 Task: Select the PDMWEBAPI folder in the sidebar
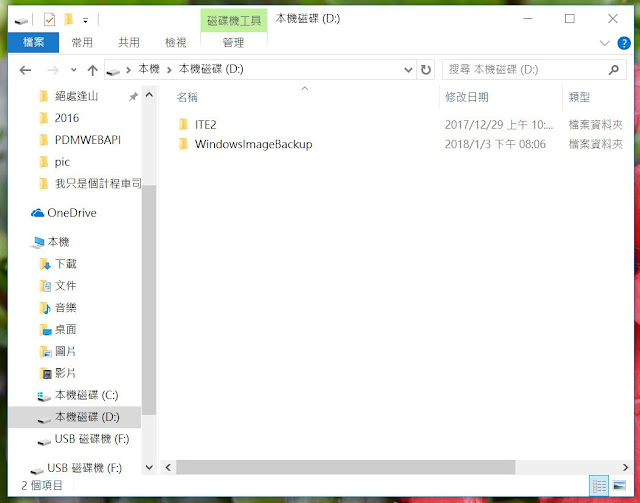(x=87, y=140)
